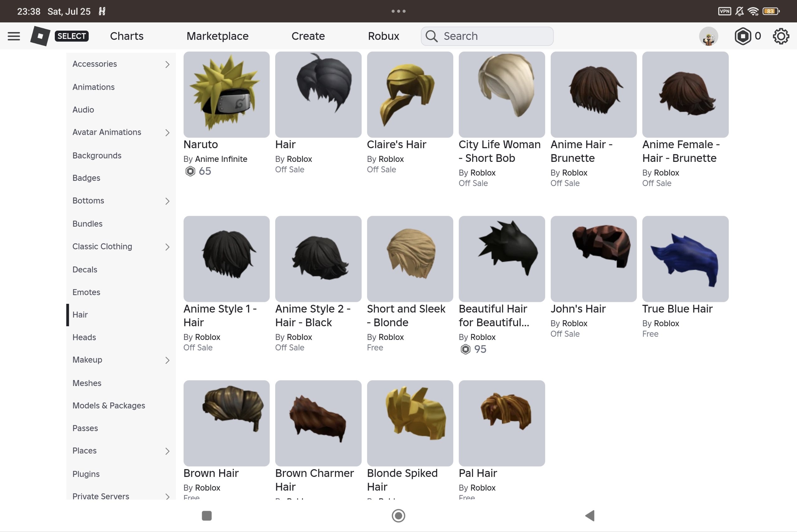Open the Short and Sleek Blonde thumbnail
Viewport: 797px width, 532px height.
coord(410,259)
